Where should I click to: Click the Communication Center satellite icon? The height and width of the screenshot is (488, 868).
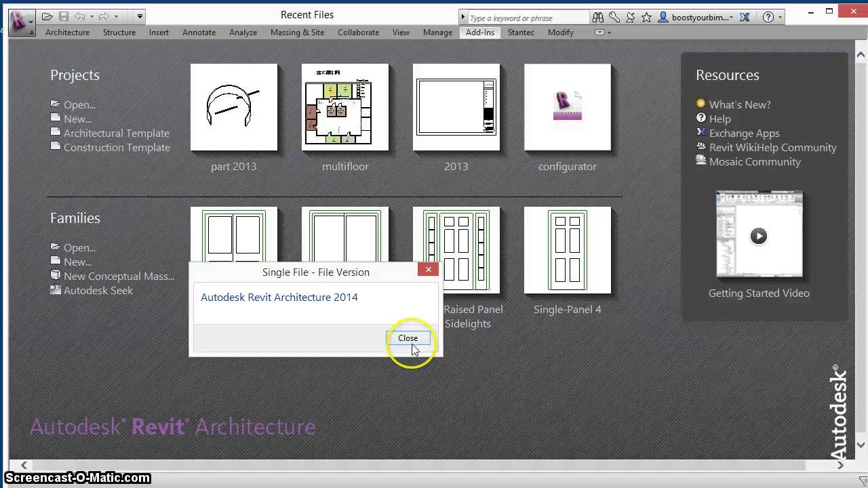[631, 17]
